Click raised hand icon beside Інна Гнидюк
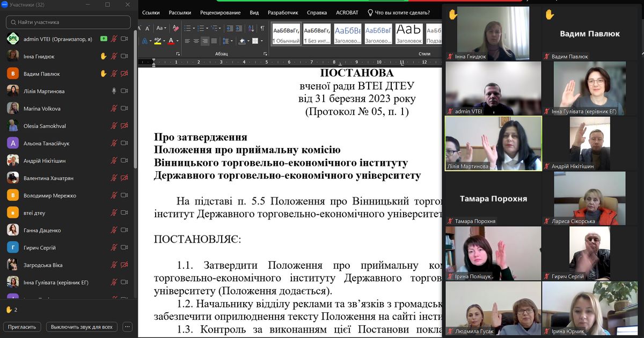 coord(104,56)
